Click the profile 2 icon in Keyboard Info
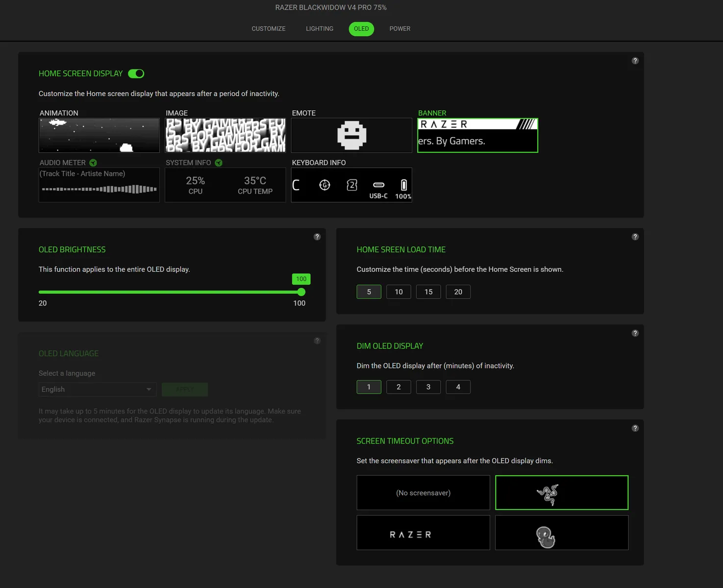Viewport: 723px width, 588px height. [x=352, y=185]
